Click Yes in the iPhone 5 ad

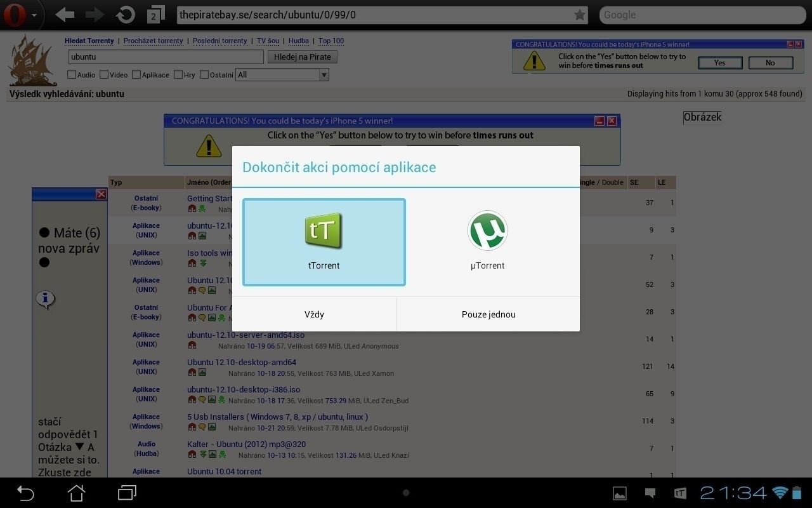tap(720, 62)
